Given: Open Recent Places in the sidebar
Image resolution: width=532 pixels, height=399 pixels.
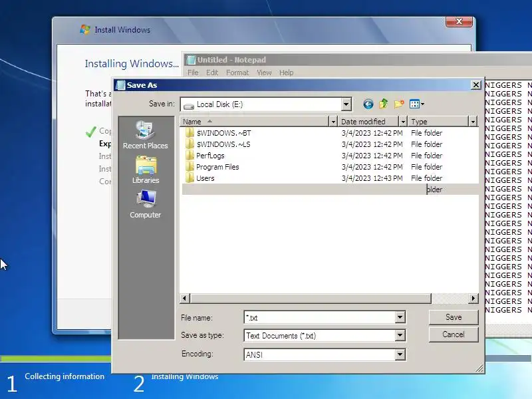Looking at the screenshot, I should point(145,135).
